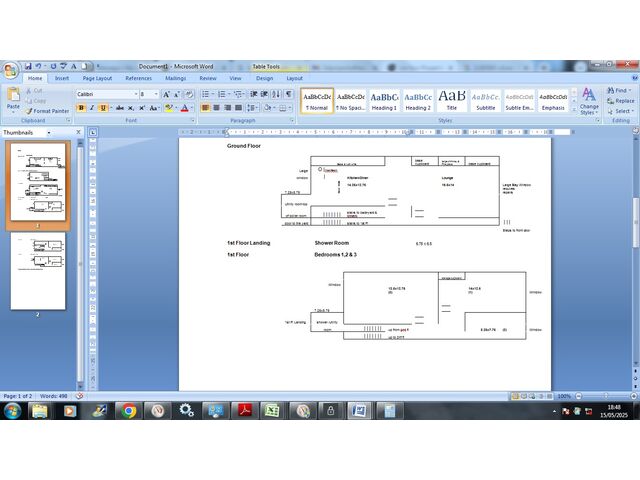Click the Change Styles icon
640x480 pixels.
click(x=589, y=98)
